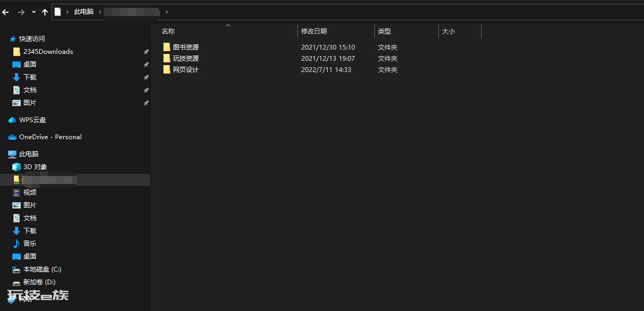
Task: Select the 网页设计 folder
Action: tap(181, 69)
